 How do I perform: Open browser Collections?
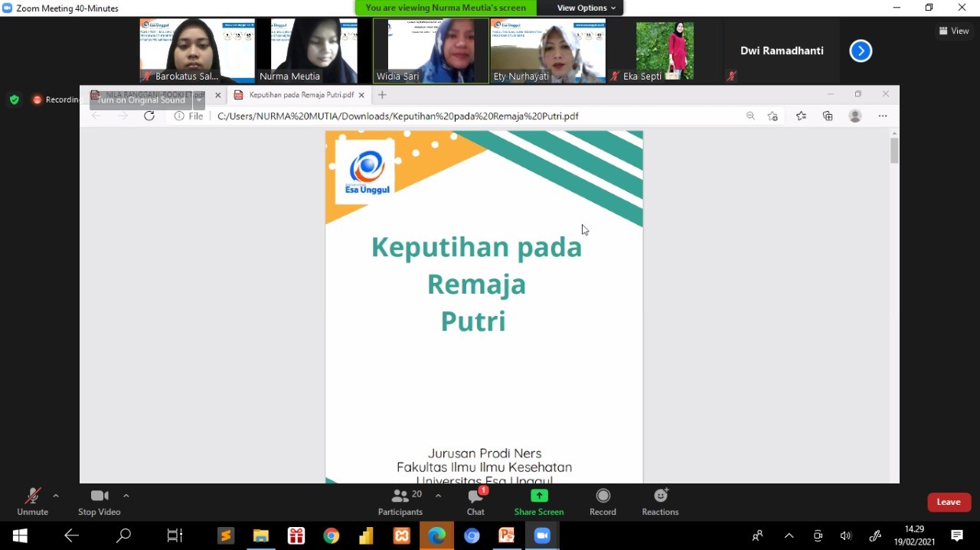point(828,116)
